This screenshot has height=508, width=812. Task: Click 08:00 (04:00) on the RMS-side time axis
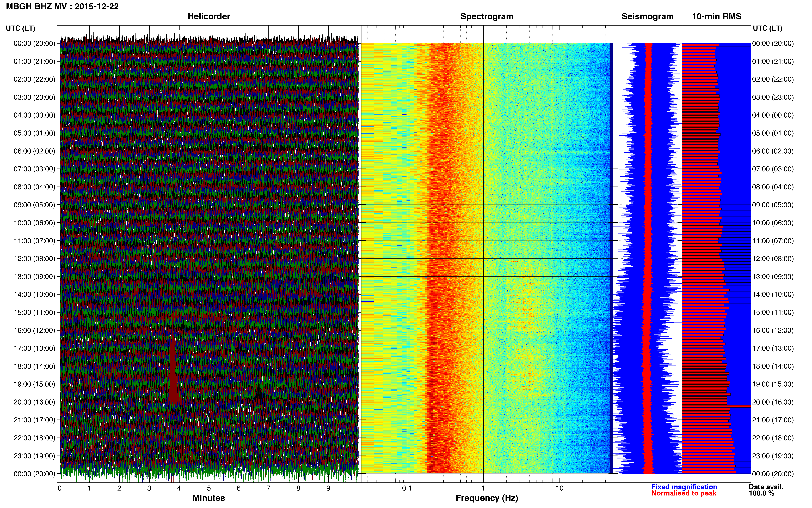tap(773, 187)
